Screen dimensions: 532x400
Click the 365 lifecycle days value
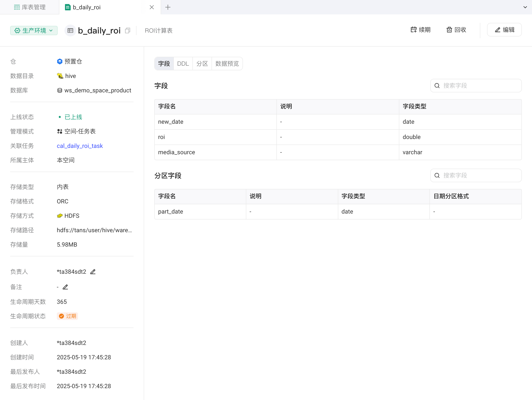(61, 302)
